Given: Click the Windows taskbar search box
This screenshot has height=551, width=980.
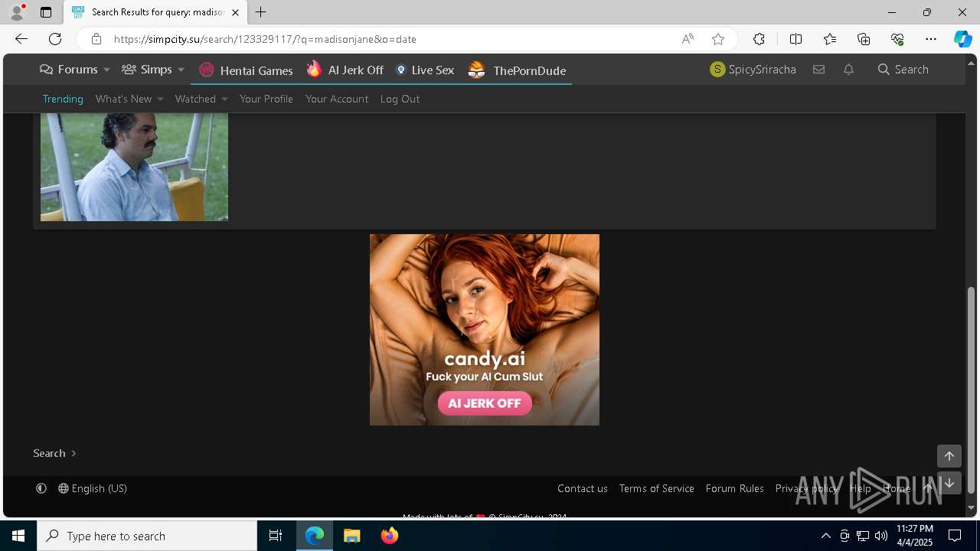Looking at the screenshot, I should click(147, 536).
